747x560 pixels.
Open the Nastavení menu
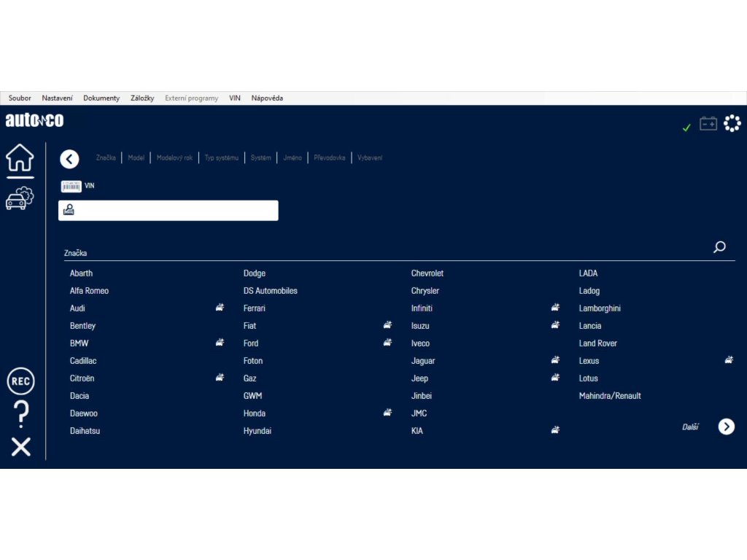[x=57, y=98]
